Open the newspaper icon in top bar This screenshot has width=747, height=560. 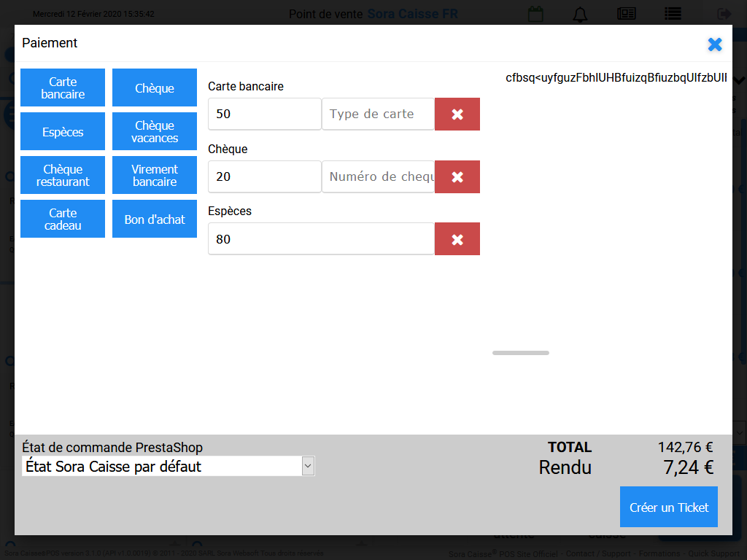tap(627, 14)
